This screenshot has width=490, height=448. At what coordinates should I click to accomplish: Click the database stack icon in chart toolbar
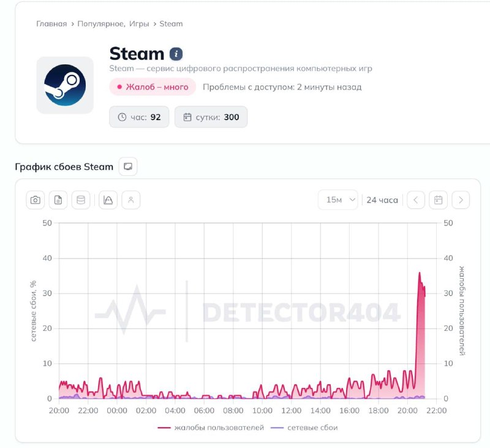[x=81, y=200]
